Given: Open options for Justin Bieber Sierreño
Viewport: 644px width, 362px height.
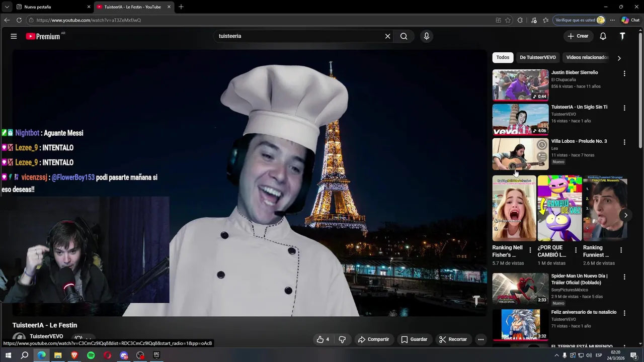Looking at the screenshot, I should pos(624,73).
